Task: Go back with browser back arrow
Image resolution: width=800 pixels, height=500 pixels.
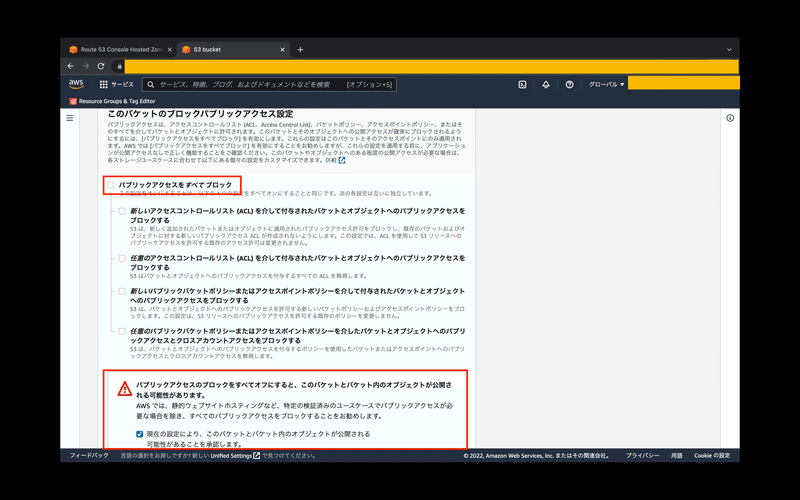Action: click(x=70, y=66)
